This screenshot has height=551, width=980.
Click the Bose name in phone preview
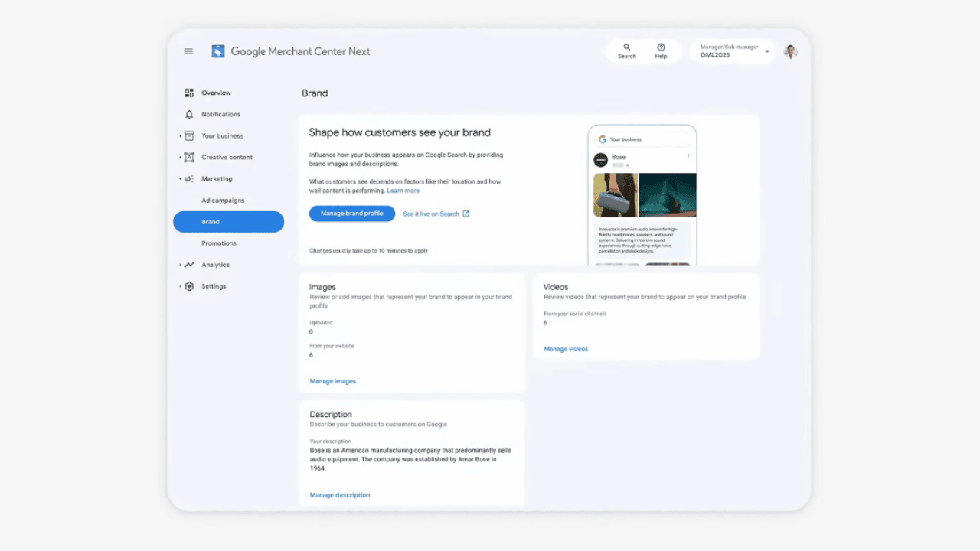(x=619, y=157)
